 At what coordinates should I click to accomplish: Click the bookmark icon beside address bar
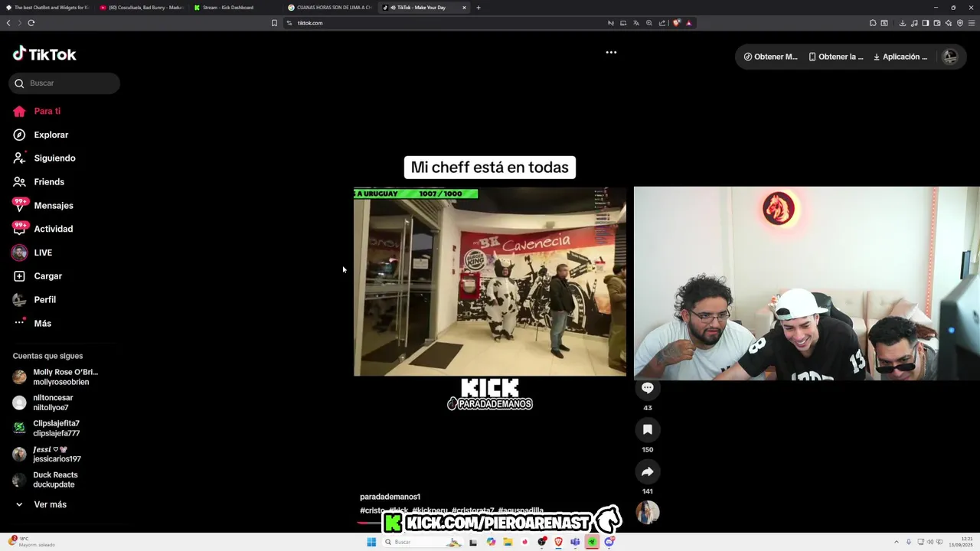(274, 23)
